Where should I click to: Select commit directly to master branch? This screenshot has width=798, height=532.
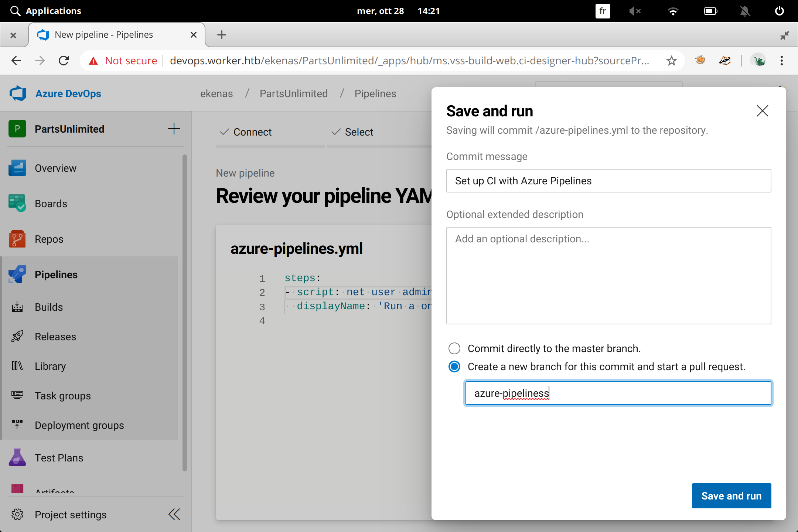tap(454, 348)
